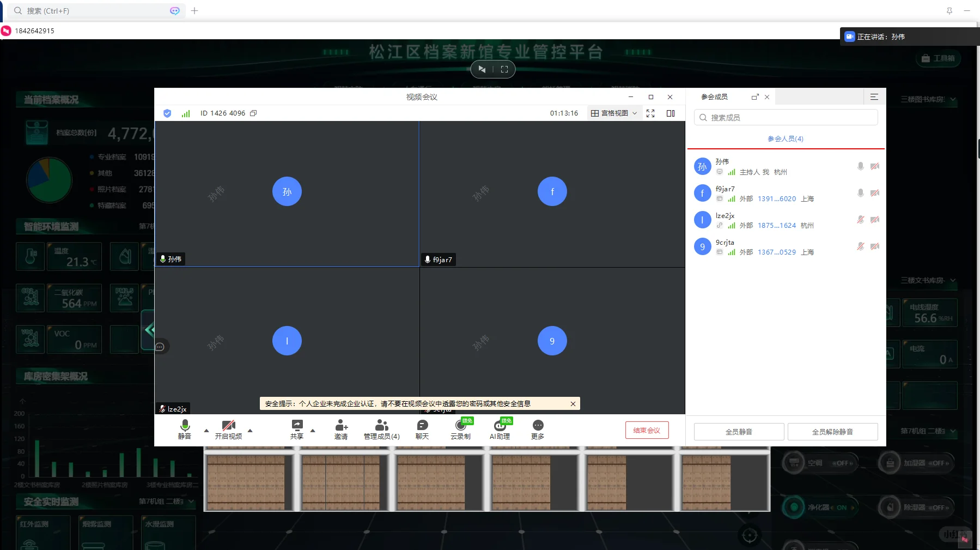Viewport: 980px width, 550px height.
Task: Open 第7机组 dropdown in 安全实时监测
Action: click(x=167, y=501)
